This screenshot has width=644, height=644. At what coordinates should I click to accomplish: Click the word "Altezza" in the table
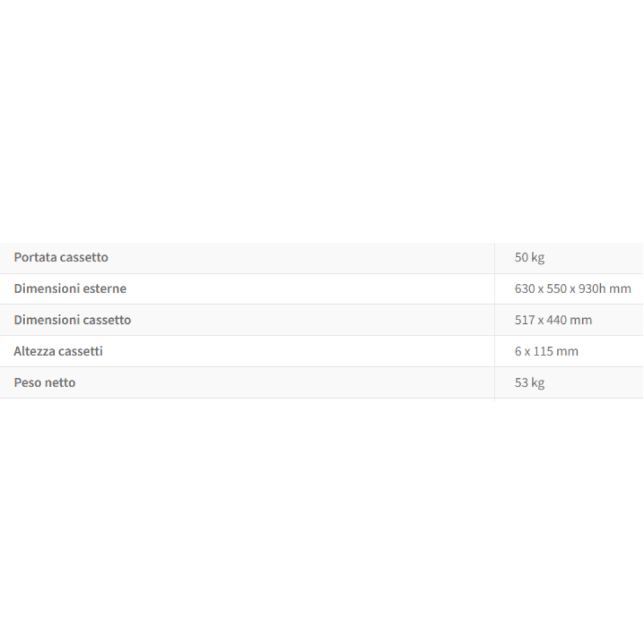pyautogui.click(x=34, y=351)
